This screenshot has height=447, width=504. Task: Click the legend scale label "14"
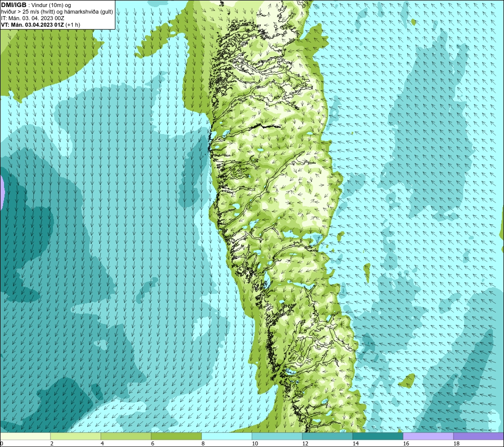[355, 443]
